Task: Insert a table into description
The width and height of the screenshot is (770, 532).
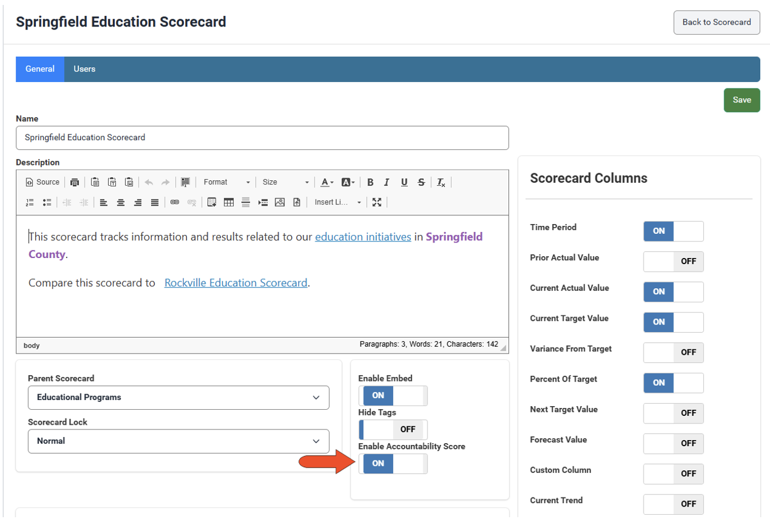Action: click(x=229, y=202)
